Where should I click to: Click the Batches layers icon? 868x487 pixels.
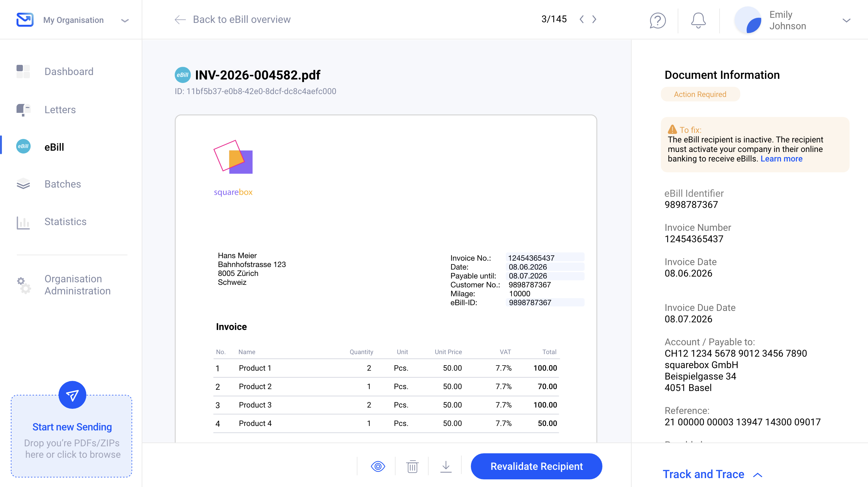point(23,184)
